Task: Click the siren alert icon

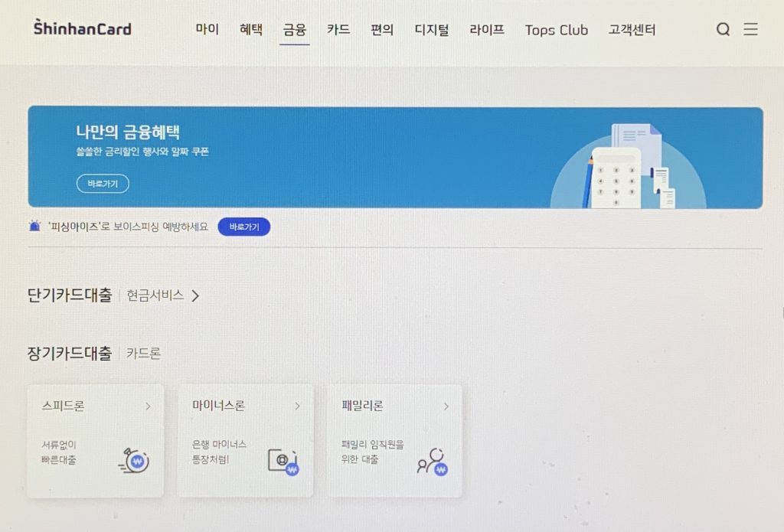Action: pyautogui.click(x=34, y=226)
